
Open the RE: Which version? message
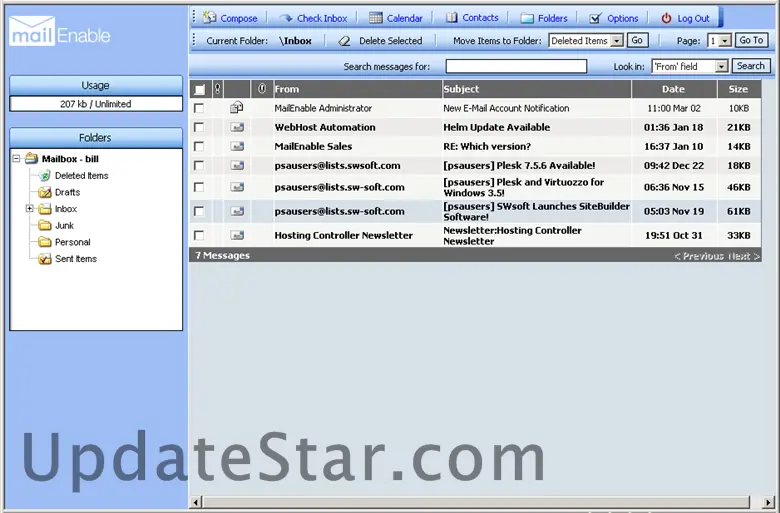[x=487, y=146]
